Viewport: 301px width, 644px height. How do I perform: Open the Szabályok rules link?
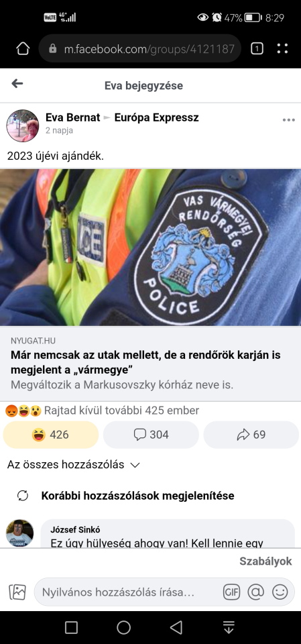coord(265,561)
